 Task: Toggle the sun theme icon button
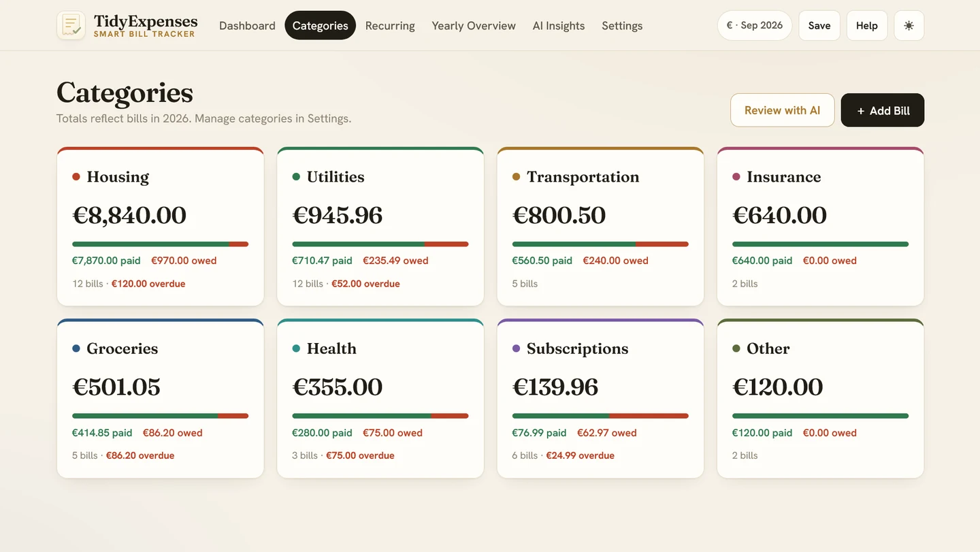pyautogui.click(x=909, y=25)
